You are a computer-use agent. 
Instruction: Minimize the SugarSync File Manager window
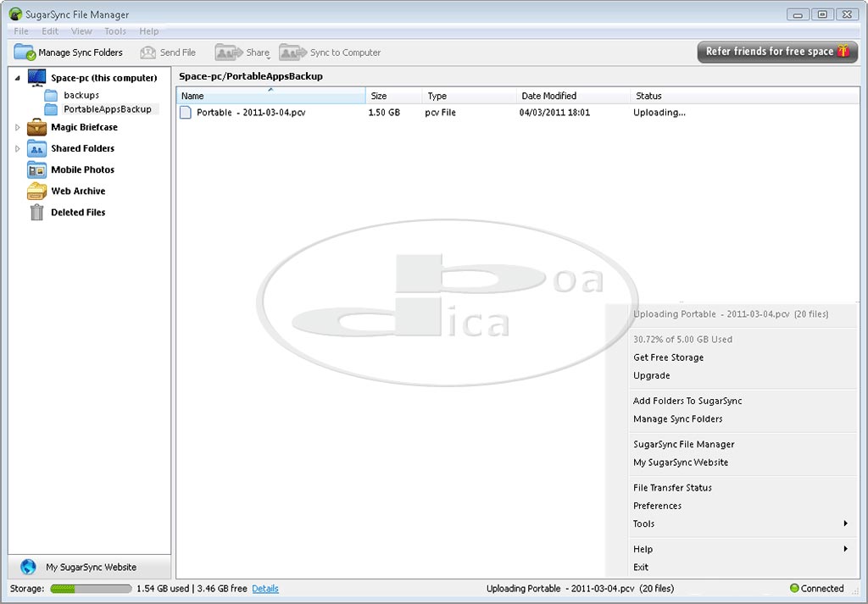[x=798, y=14]
